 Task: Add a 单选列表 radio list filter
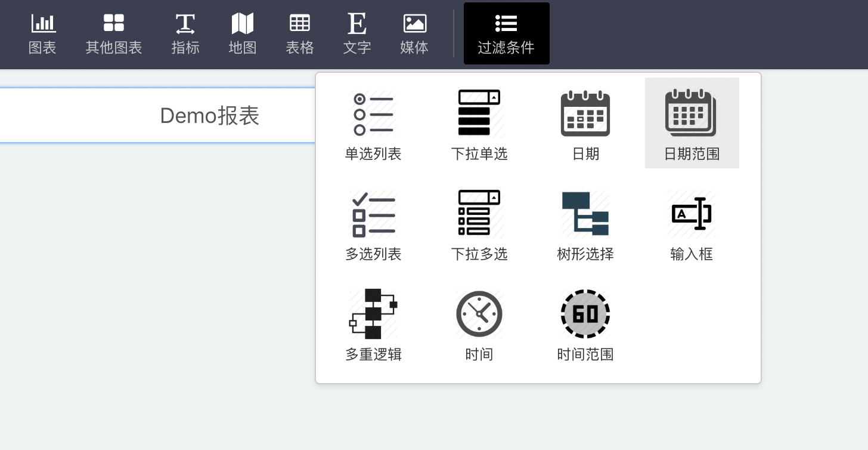point(373,123)
